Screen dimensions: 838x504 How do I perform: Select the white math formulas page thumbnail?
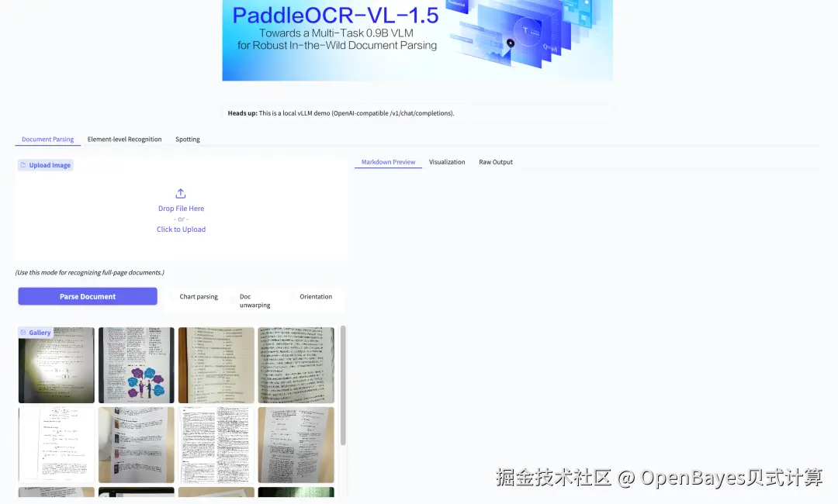coord(56,445)
